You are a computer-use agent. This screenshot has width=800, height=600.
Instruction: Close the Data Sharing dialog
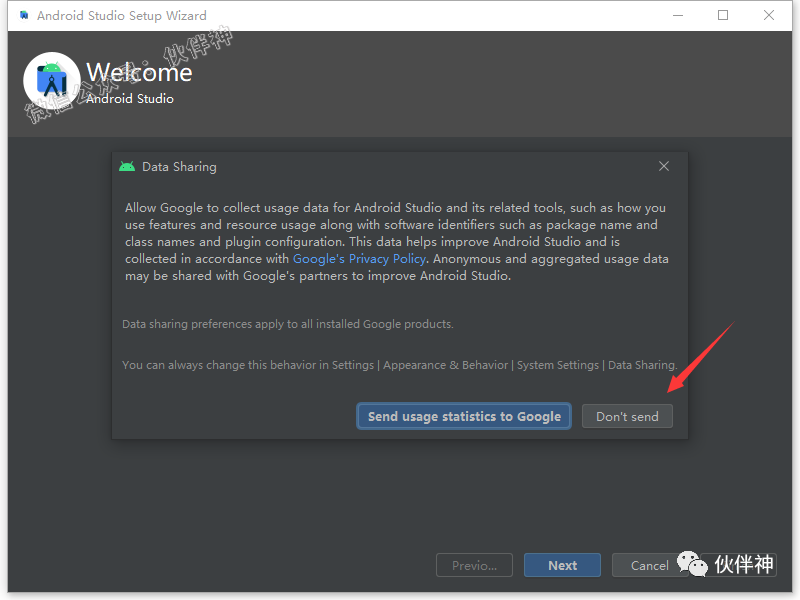[x=664, y=166]
